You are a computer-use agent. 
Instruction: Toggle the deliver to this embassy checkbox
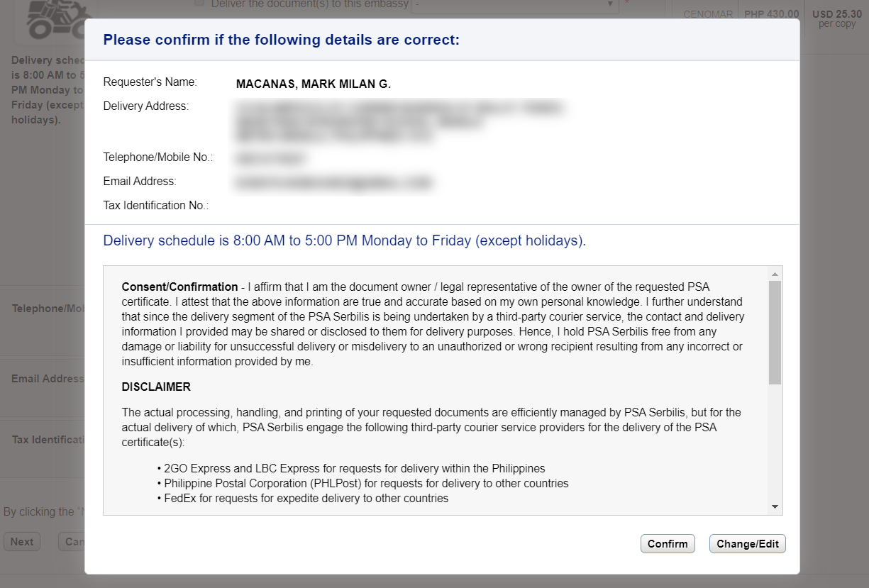(199, 4)
